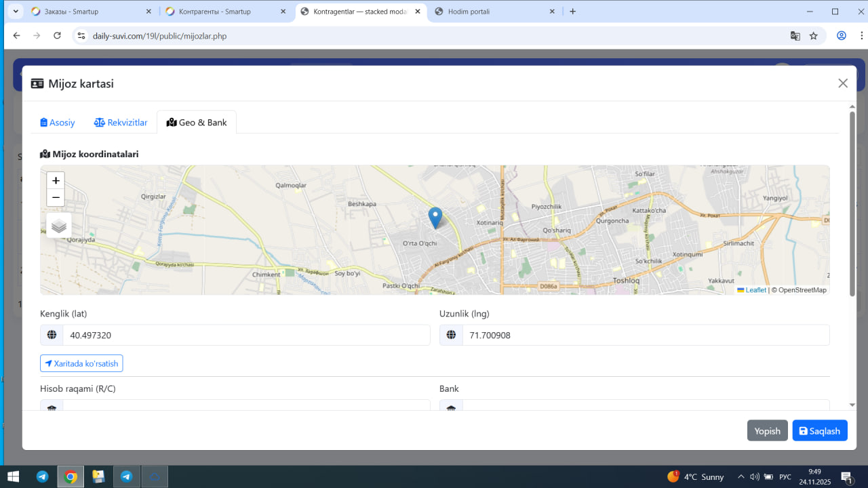Screen dimensions: 868x488
Task: Click the globe icon beside the latitude field
Action: (x=52, y=335)
